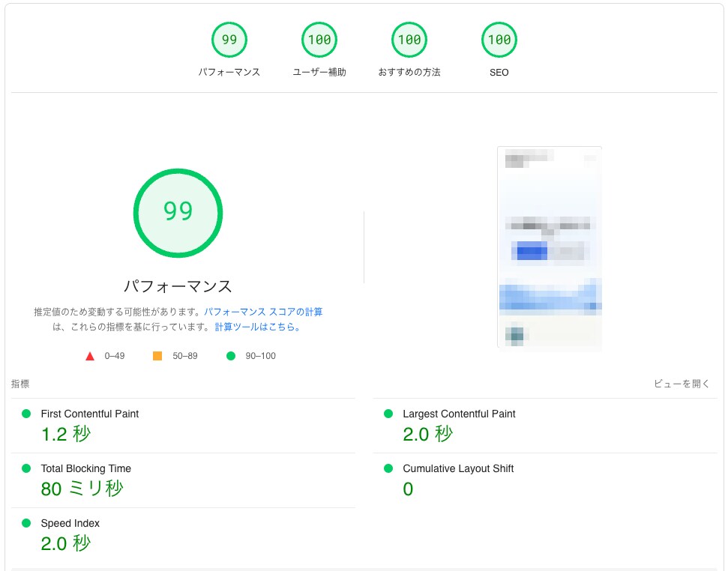Click the green dot beside Largest Contentful Paint
Viewport: 728px width, 571px height.
click(x=388, y=414)
